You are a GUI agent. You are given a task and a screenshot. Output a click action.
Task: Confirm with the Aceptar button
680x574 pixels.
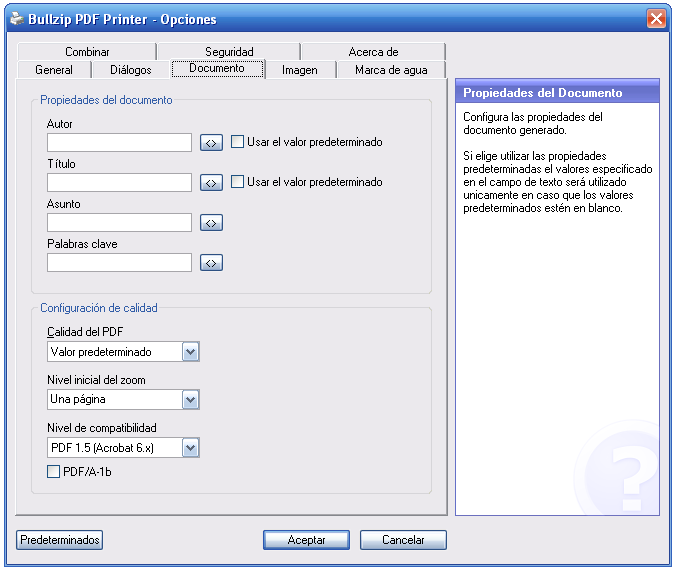click(x=306, y=540)
